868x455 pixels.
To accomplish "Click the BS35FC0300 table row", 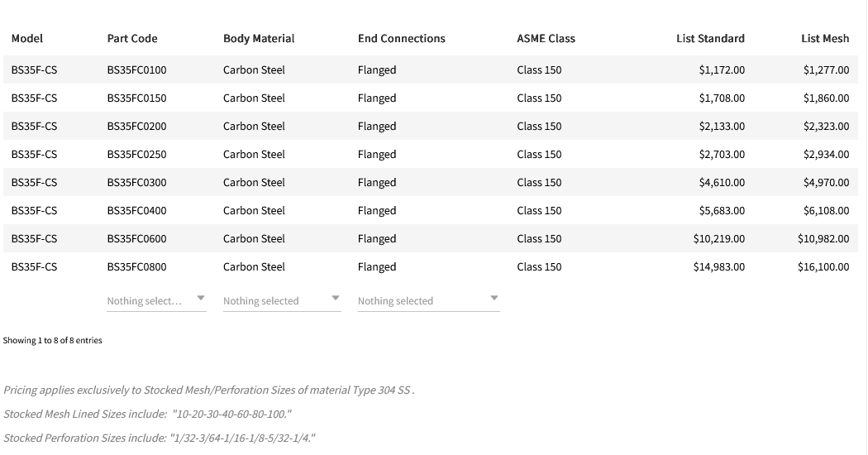I will (x=136, y=183).
